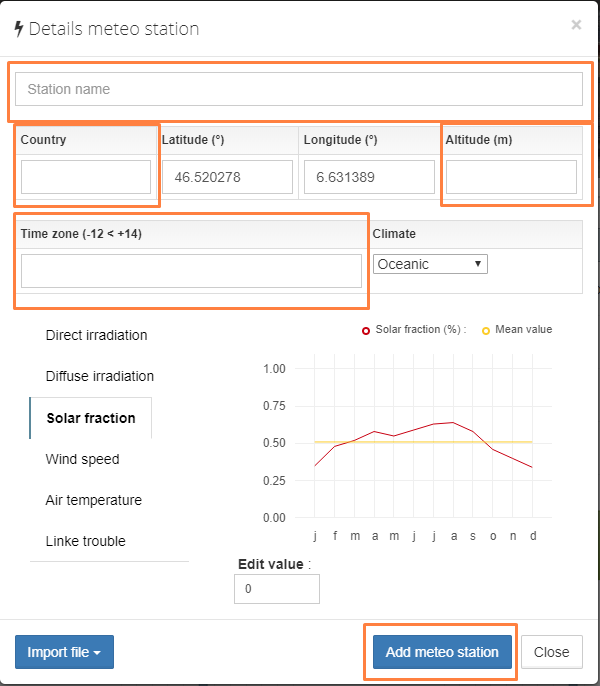Click the Add meteo station button
This screenshot has width=600, height=686.
click(x=442, y=652)
